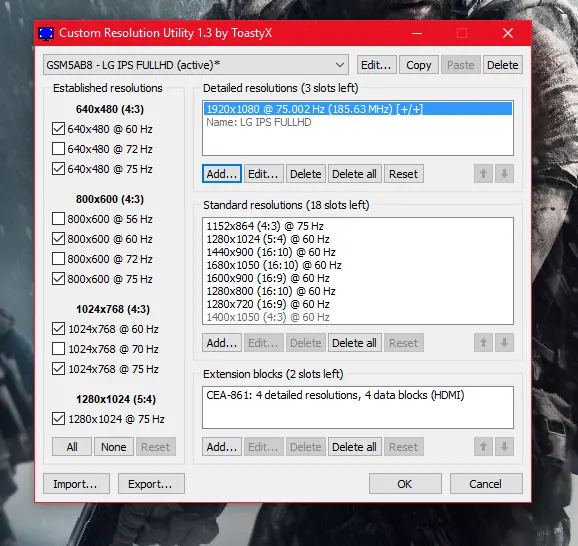Click move-up arrow in Extension blocks
This screenshot has width=578, height=546.
[483, 447]
